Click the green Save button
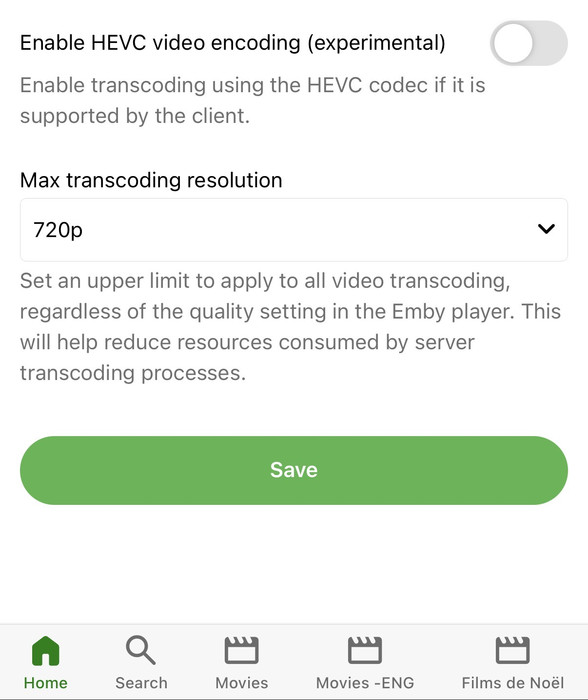Screen dimensions: 588x700 click(294, 470)
